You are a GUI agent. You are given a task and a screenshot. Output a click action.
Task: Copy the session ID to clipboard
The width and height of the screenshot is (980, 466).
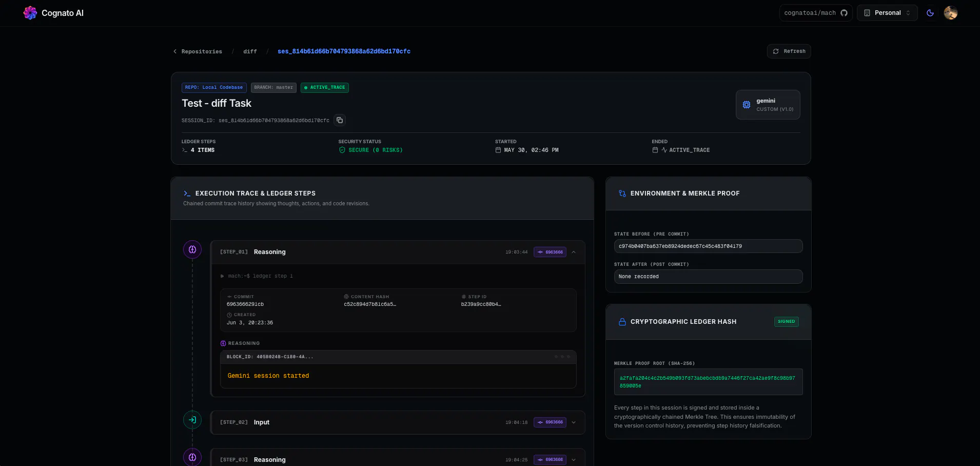click(x=340, y=120)
